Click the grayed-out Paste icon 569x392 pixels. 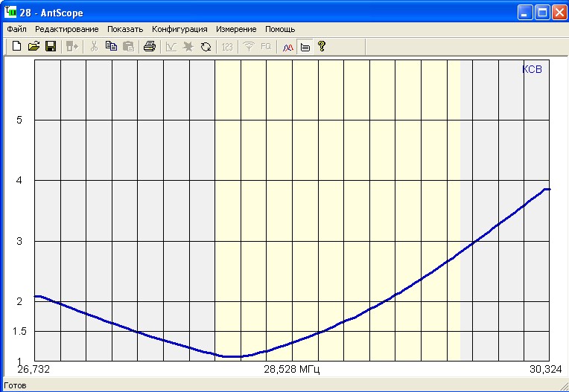tap(128, 46)
